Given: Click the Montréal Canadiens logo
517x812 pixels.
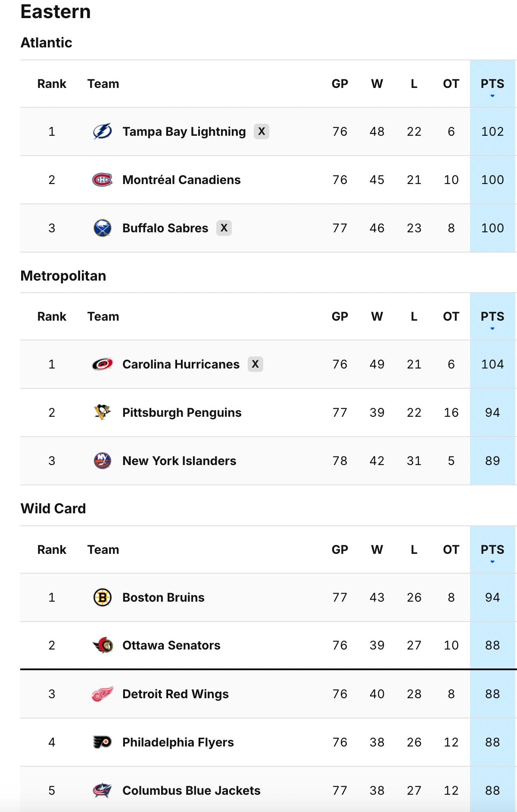Looking at the screenshot, I should (102, 180).
